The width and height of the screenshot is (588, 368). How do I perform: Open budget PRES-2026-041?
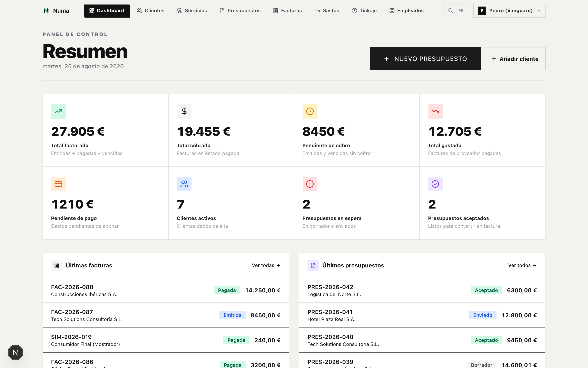pyautogui.click(x=422, y=315)
